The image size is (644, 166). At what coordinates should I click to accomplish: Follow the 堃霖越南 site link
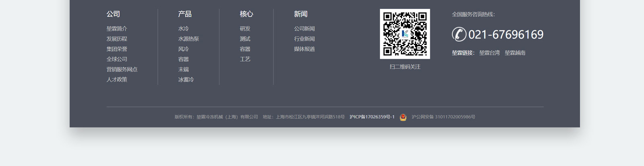pyautogui.click(x=515, y=53)
